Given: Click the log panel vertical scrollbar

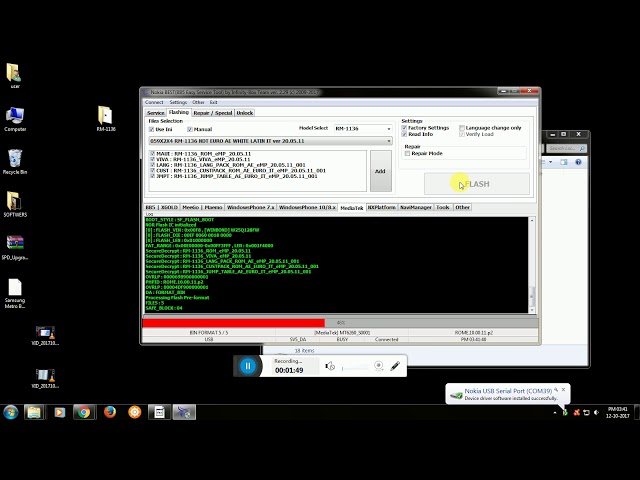Looking at the screenshot, I should [531, 265].
